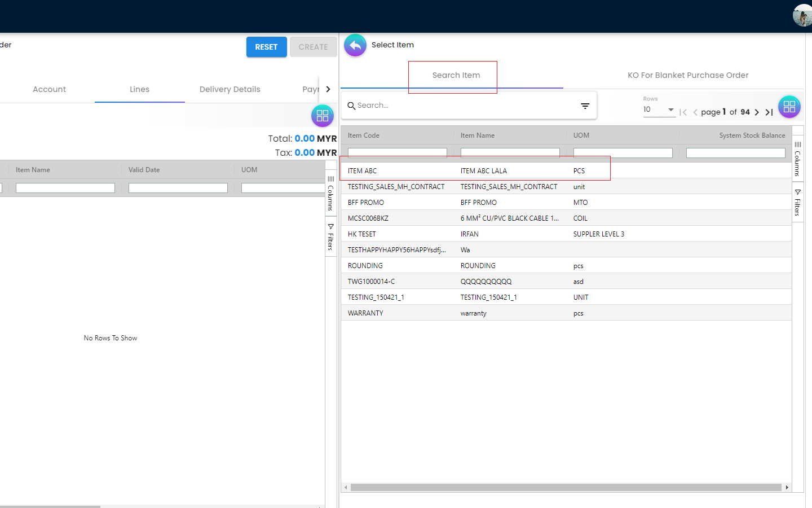Jump to the last page of items
Screen dimensions: 812x508
pos(769,112)
